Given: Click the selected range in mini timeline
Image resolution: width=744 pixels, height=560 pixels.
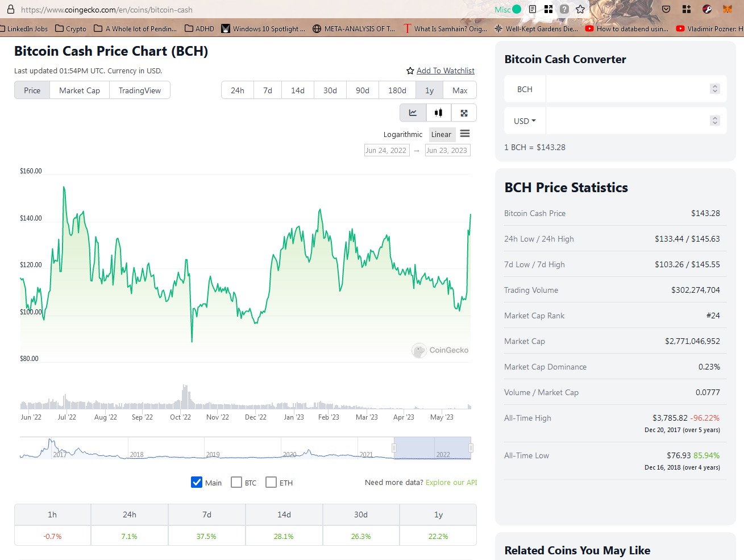Looking at the screenshot, I should (433, 448).
